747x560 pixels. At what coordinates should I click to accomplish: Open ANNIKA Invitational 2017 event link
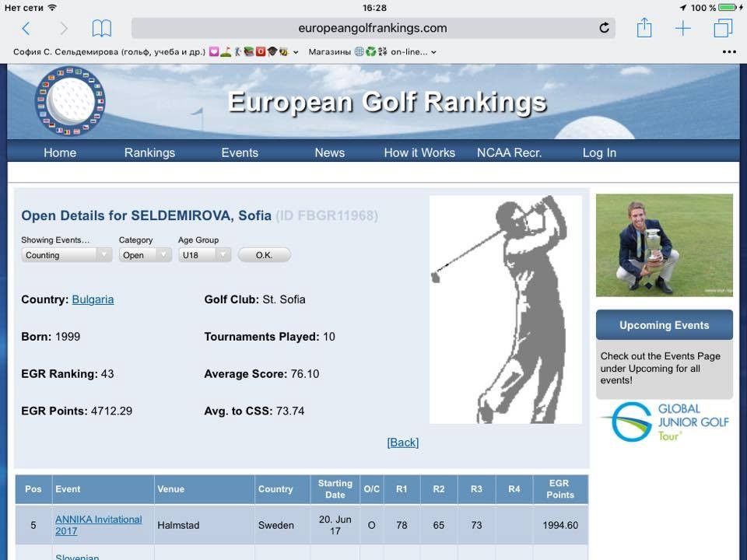click(99, 525)
